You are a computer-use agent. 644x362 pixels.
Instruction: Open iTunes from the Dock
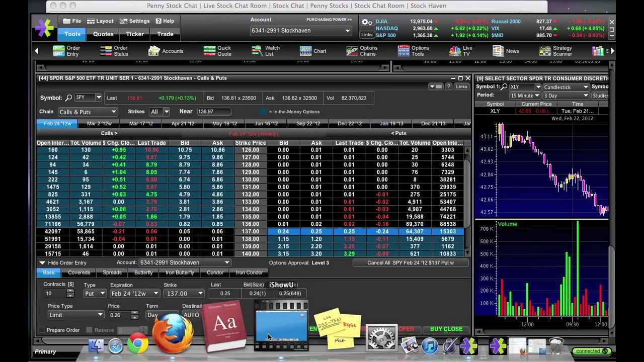coord(429,345)
